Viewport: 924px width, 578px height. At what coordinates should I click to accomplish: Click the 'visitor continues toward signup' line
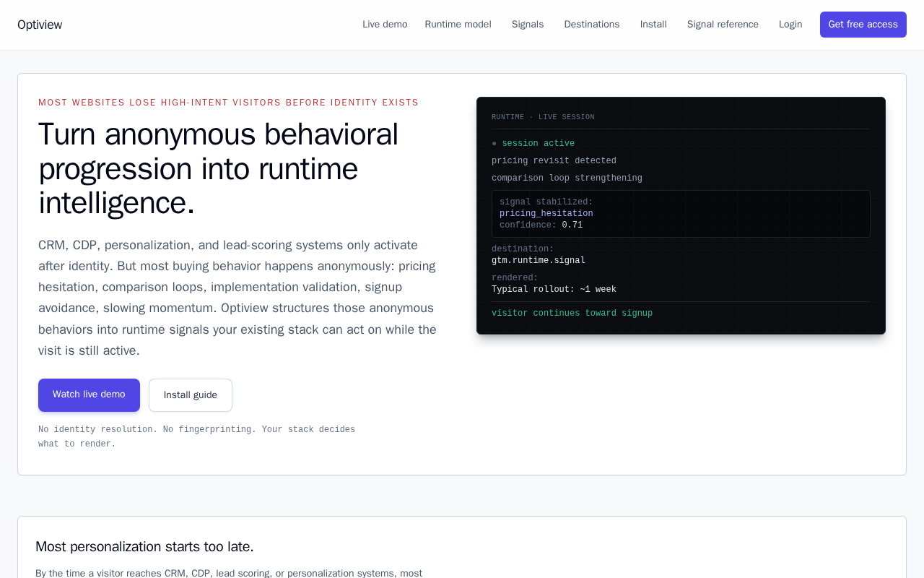[572, 314]
